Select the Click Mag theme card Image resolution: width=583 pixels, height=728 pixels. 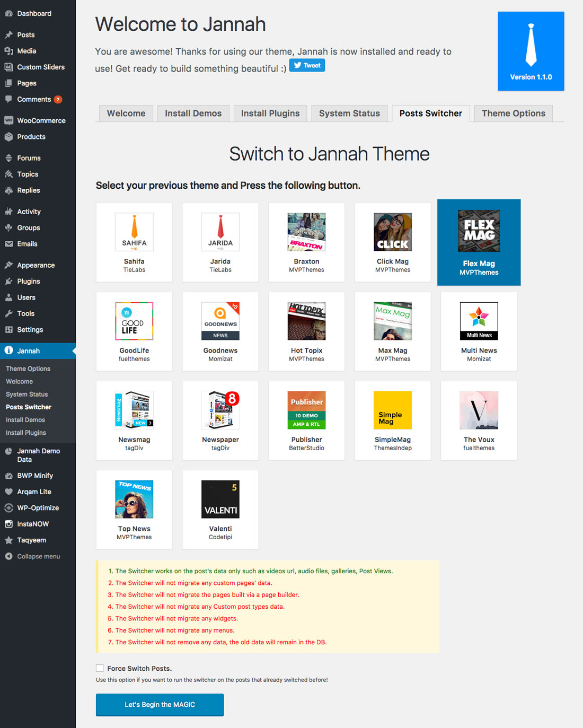pyautogui.click(x=393, y=242)
